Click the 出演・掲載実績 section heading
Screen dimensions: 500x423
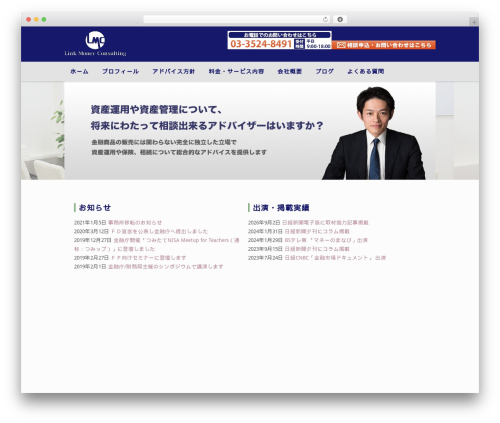tap(281, 208)
